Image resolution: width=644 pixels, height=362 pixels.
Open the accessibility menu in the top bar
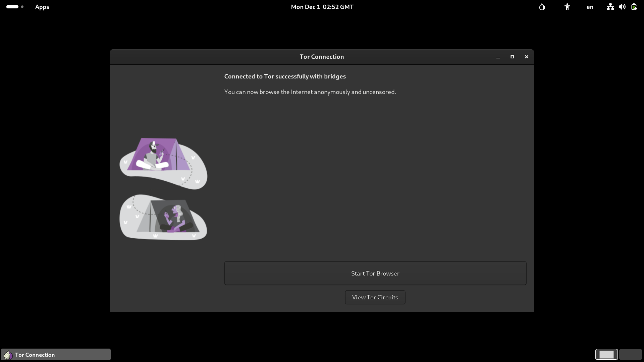[x=567, y=7]
